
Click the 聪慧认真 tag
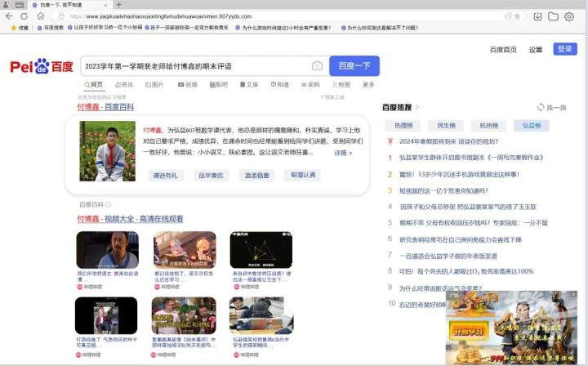pyautogui.click(x=303, y=175)
